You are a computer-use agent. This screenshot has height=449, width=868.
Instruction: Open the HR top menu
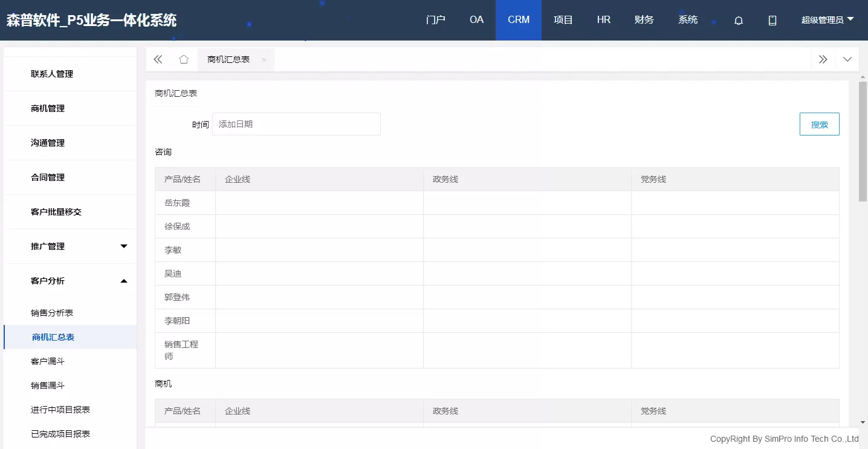603,20
